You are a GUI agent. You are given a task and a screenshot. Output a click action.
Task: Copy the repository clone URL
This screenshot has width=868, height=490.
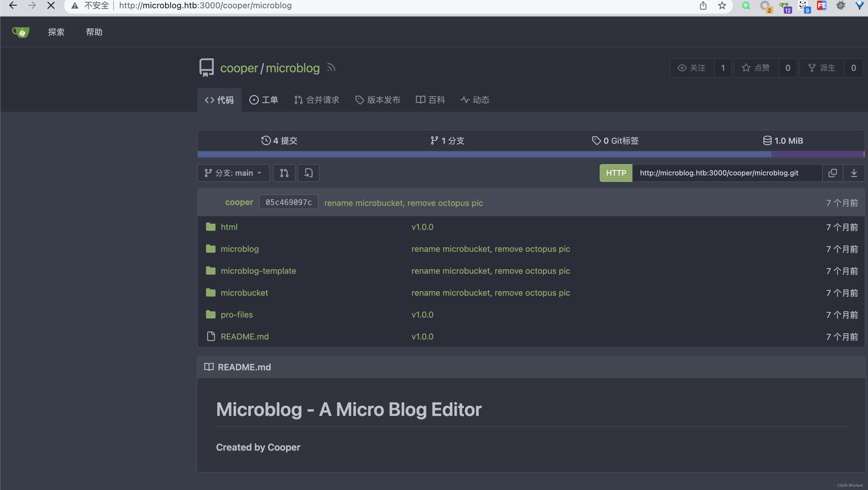pos(832,173)
